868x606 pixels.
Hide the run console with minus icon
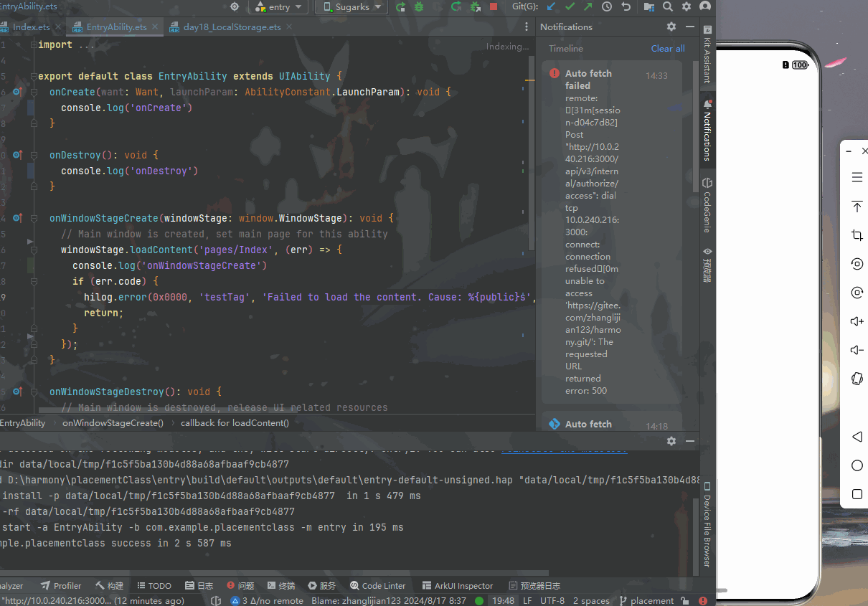[689, 441]
